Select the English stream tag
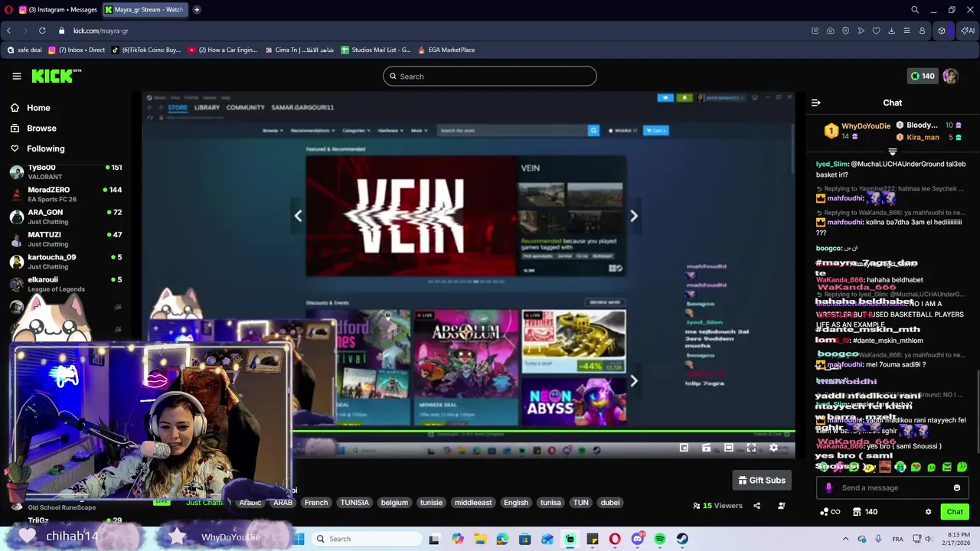980x551 pixels. 516,503
